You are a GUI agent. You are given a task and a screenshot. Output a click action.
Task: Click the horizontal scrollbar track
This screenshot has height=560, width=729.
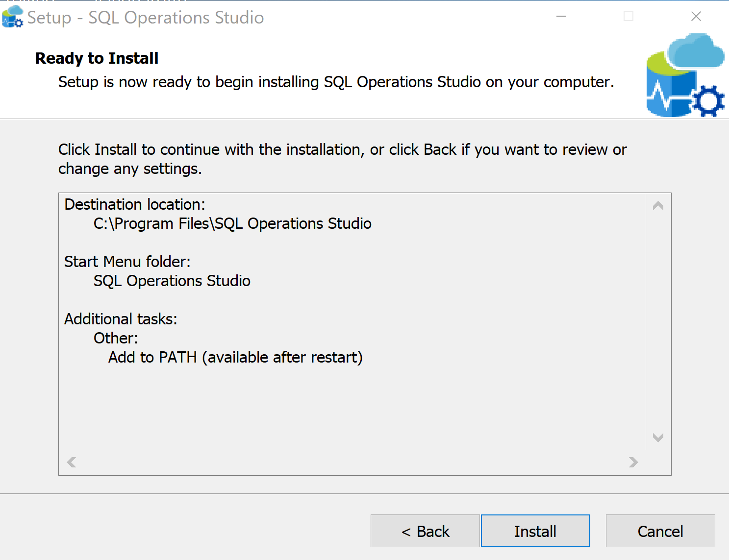[x=353, y=462]
